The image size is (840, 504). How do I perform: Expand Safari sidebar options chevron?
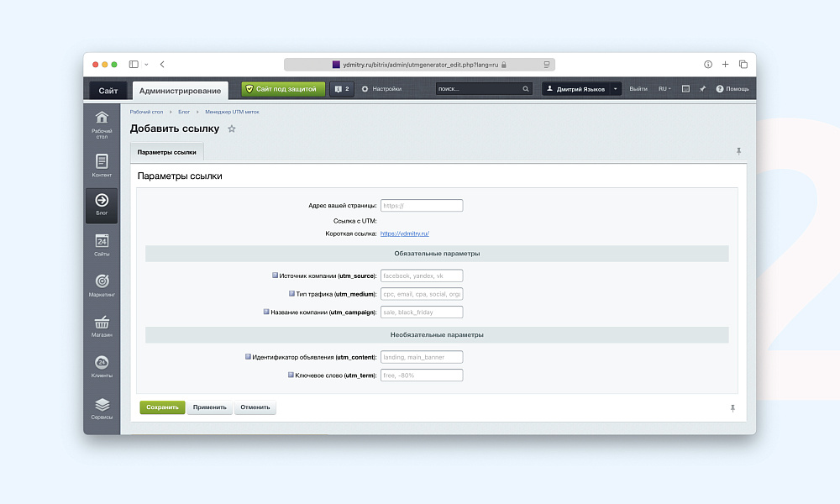click(146, 65)
